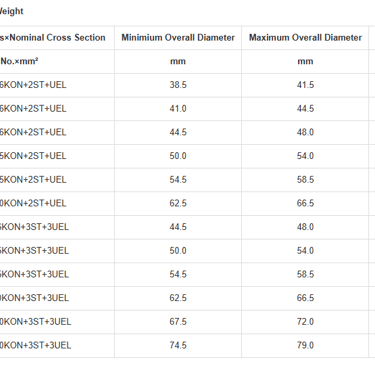Click the mm unit under Maximum Overall Diameter

(x=305, y=61)
